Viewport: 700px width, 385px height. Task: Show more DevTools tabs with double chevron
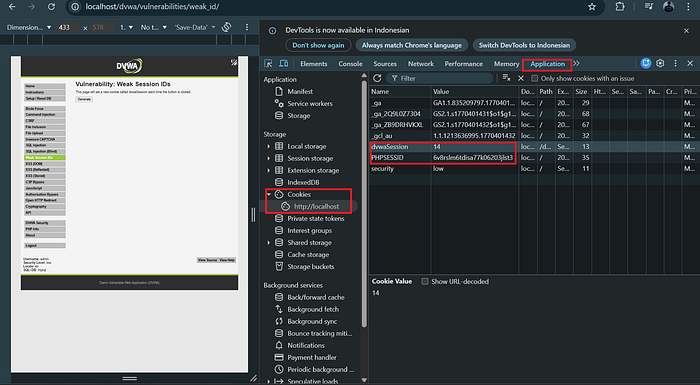click(576, 63)
